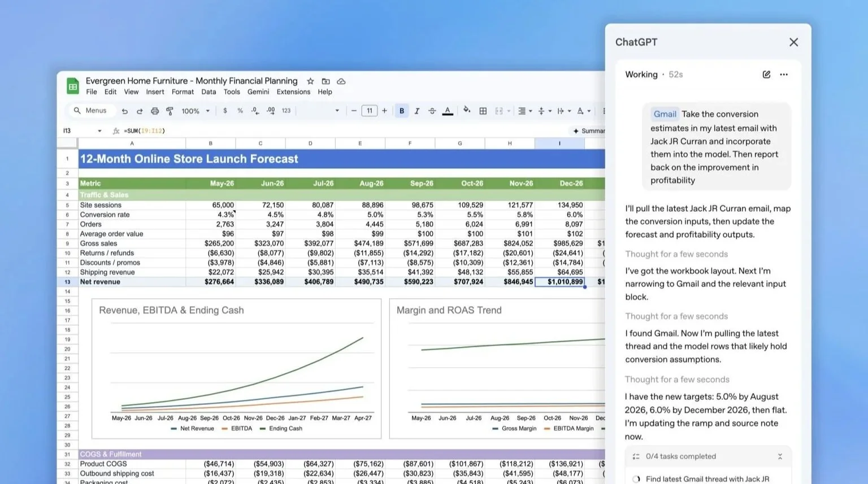Viewport: 868px width, 484px height.
Task: Click the Gmail chip in ChatGPT panel
Action: coord(665,114)
